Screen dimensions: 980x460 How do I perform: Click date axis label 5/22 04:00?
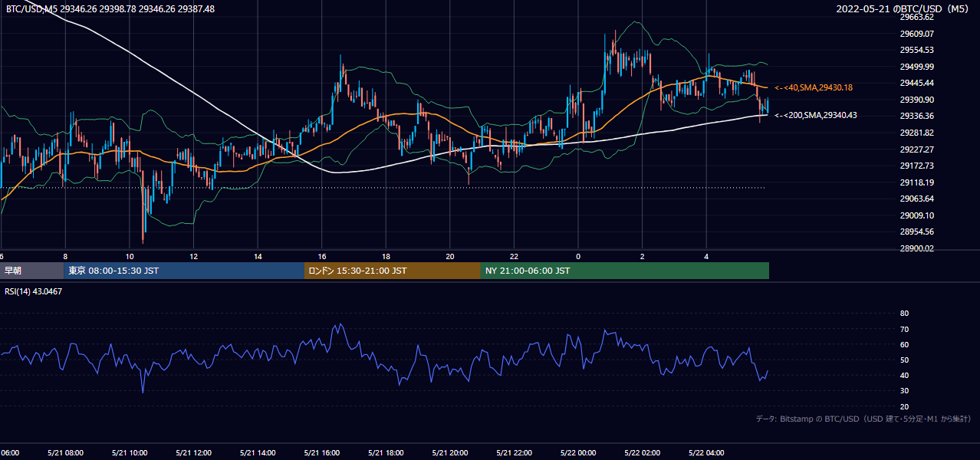point(707,452)
